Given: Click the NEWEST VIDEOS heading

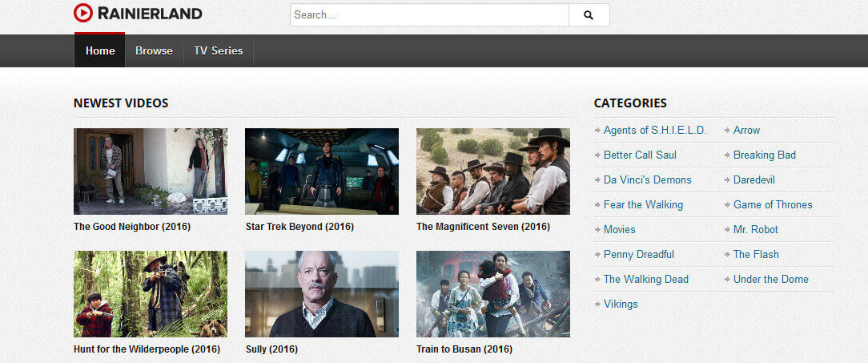Looking at the screenshot, I should pyautogui.click(x=121, y=103).
